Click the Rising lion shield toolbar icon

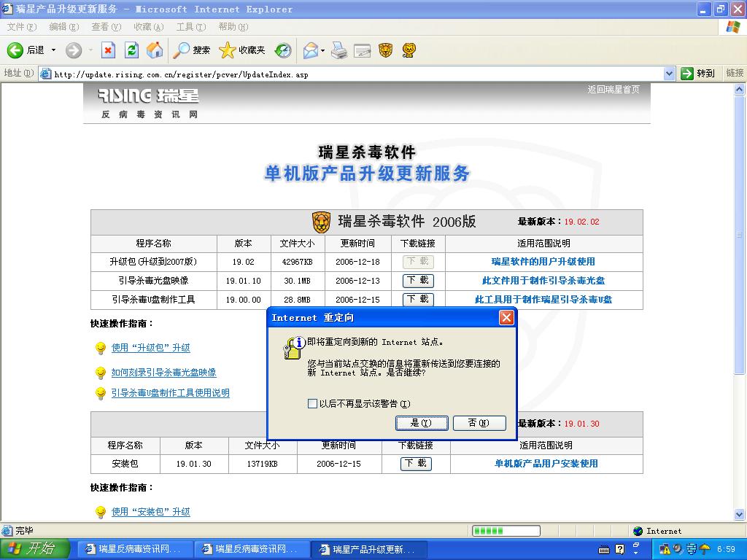(385, 50)
